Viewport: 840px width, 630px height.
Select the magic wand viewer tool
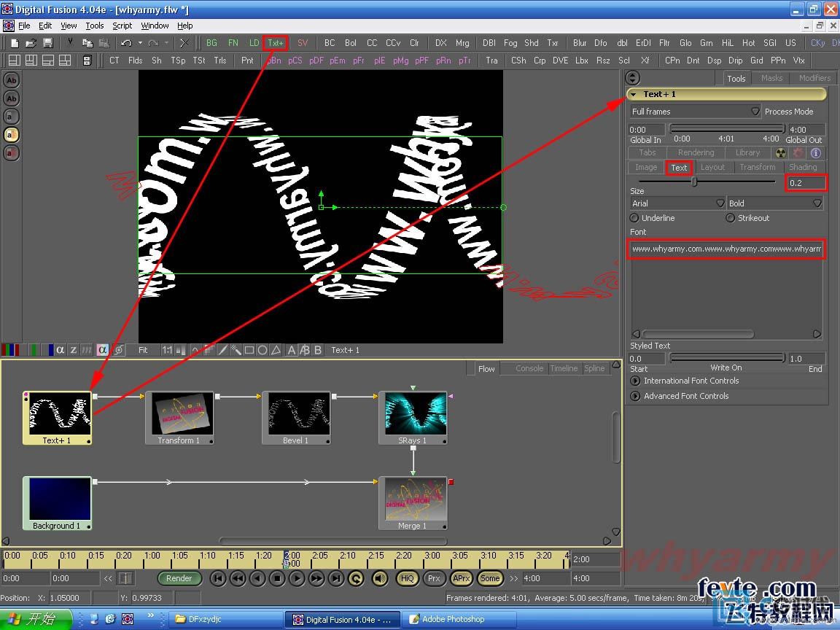point(236,350)
